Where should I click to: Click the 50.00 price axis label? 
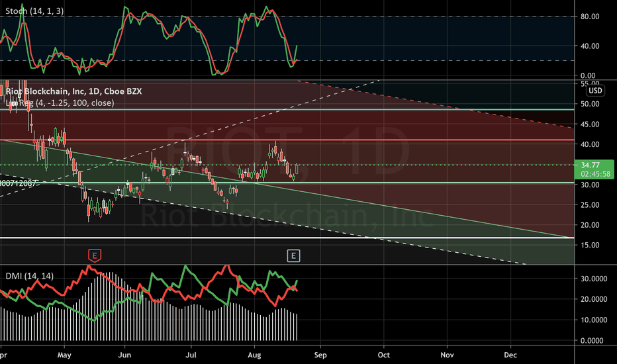coord(590,104)
